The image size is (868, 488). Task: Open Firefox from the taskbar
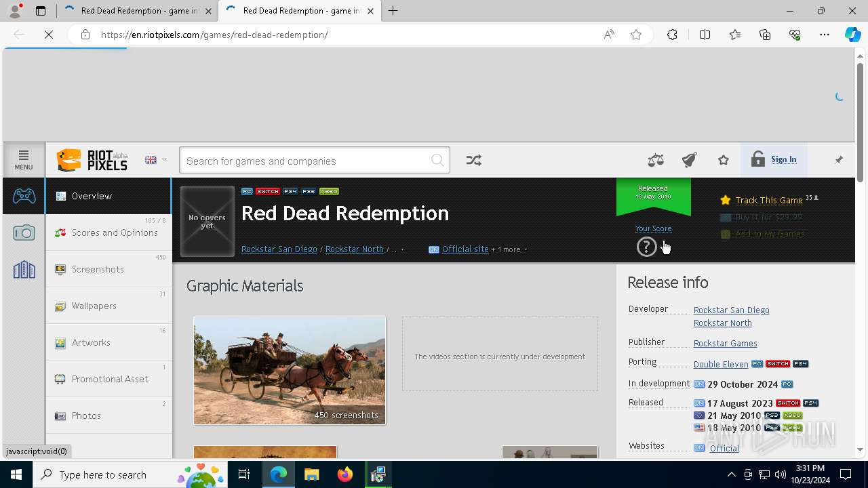pos(345,474)
